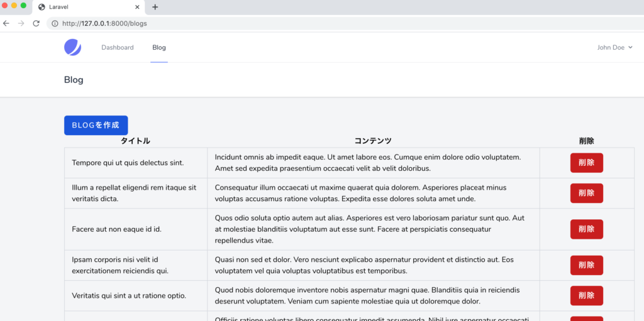
Task: Click the address bar URL field
Action: pos(345,23)
